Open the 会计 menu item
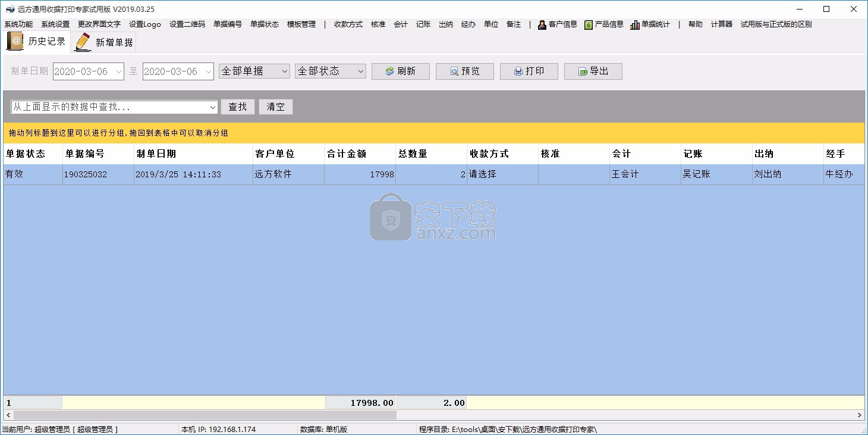The height and width of the screenshot is (435, 868). click(401, 24)
